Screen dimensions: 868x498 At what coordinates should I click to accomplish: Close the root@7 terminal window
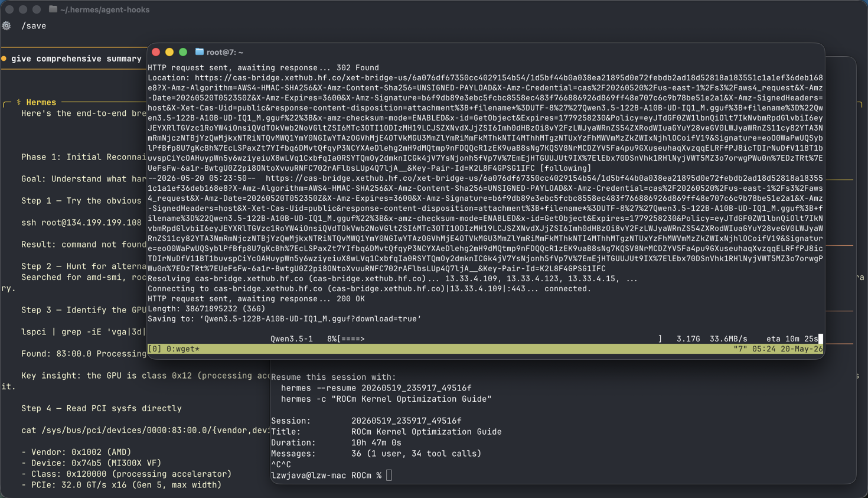pos(156,52)
